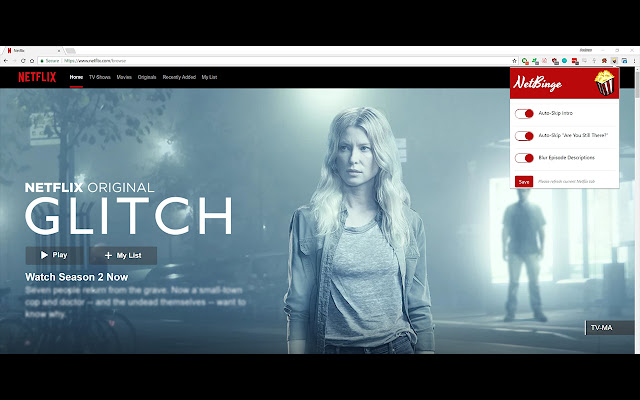Open a new browser tab

(x=70, y=51)
